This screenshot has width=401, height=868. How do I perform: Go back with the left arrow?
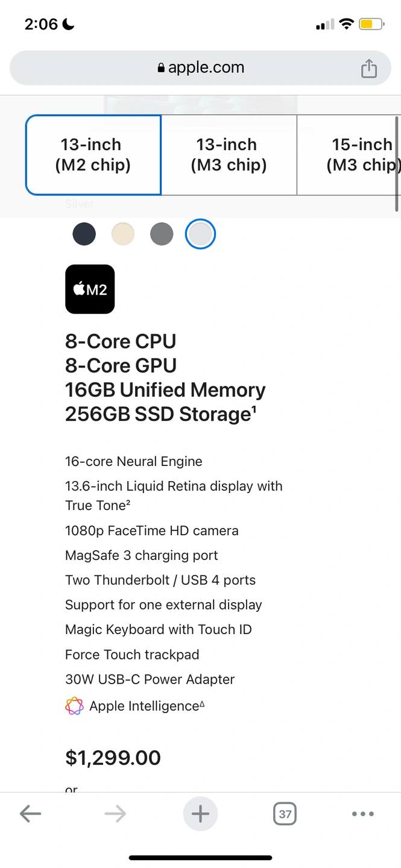tap(30, 814)
